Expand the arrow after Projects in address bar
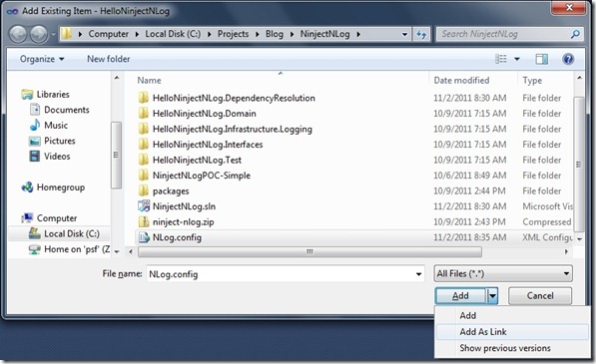Image resolution: width=596 pixels, height=364 pixels. 258,34
